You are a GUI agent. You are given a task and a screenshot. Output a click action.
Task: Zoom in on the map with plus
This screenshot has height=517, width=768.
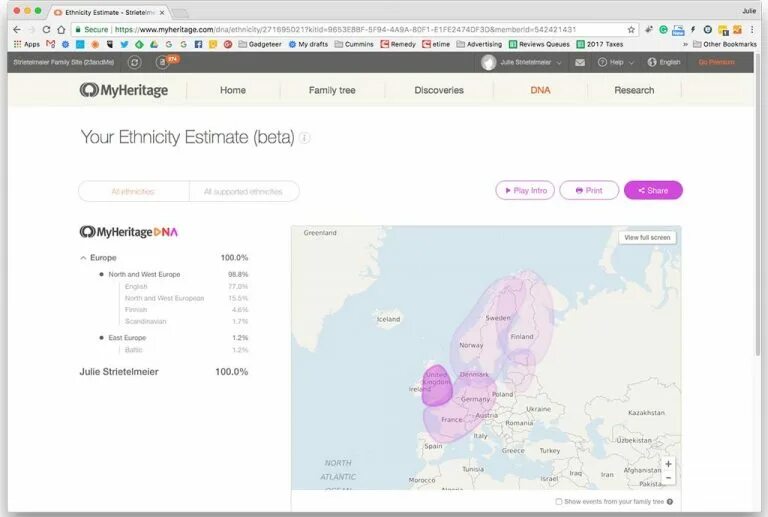[668, 464]
